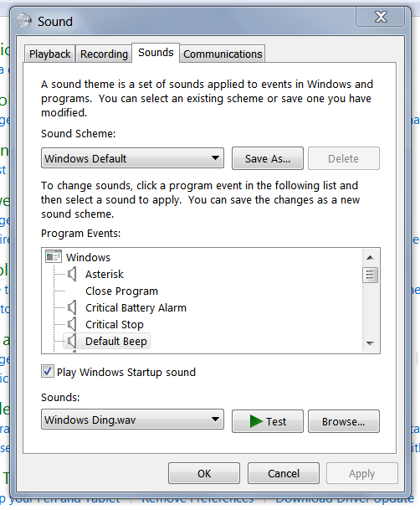Click speaker icon beside Default Beep
420x510 pixels.
tap(72, 341)
